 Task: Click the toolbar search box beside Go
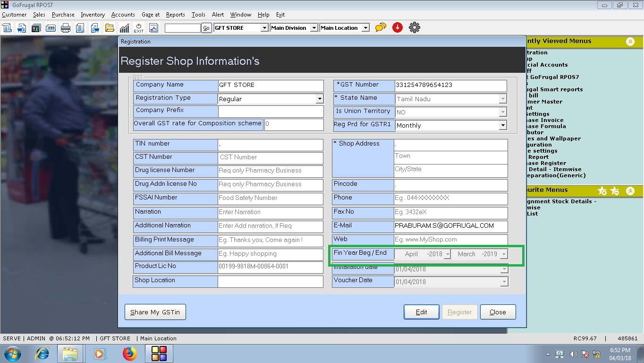coord(183,28)
